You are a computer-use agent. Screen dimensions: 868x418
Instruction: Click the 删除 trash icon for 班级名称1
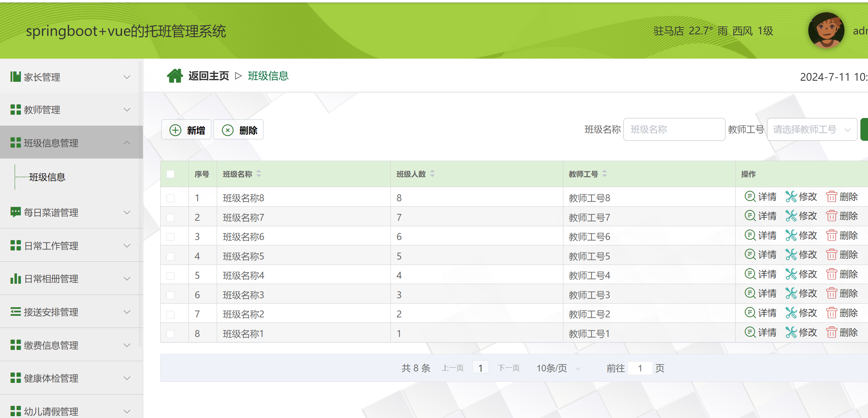click(832, 332)
